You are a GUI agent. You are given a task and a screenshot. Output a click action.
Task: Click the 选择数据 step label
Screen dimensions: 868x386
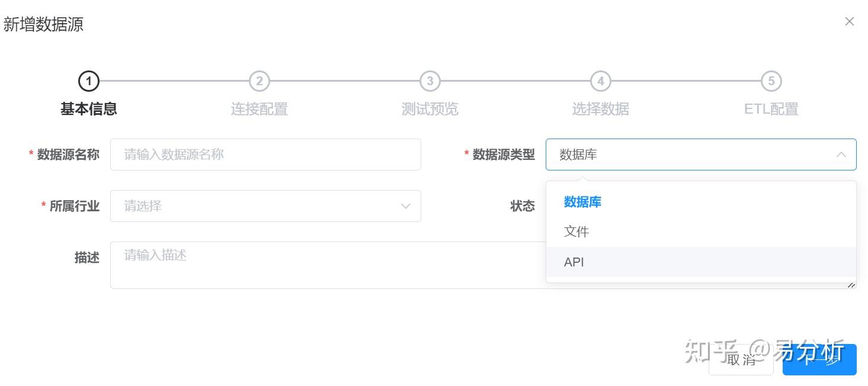[x=600, y=109]
